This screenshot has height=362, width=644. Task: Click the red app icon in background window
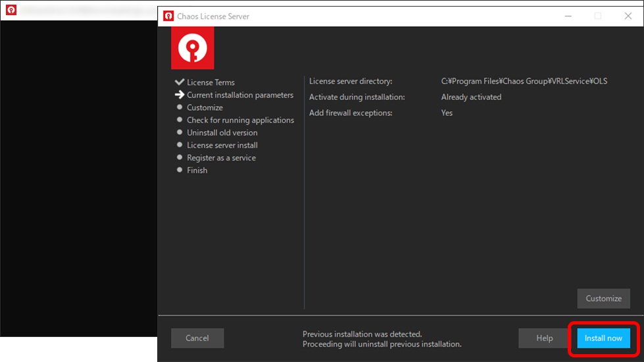coord(11,10)
